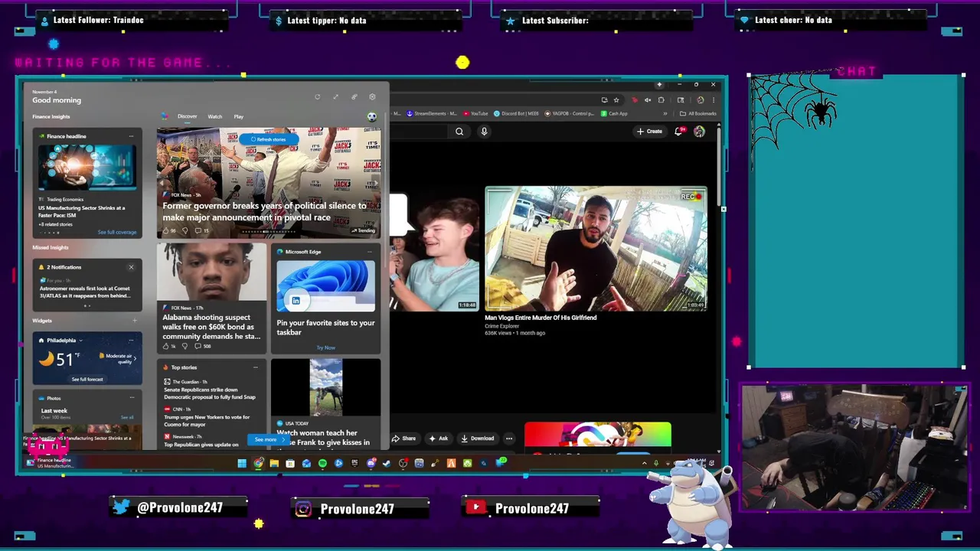Dismiss the 2 Notifications card
The image size is (980, 551).
point(131,267)
